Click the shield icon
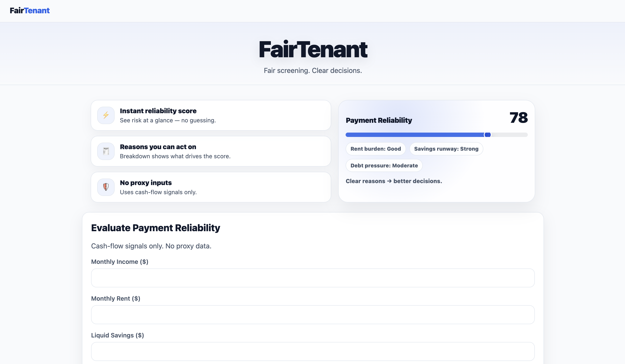The height and width of the screenshot is (364, 625). pyautogui.click(x=106, y=187)
